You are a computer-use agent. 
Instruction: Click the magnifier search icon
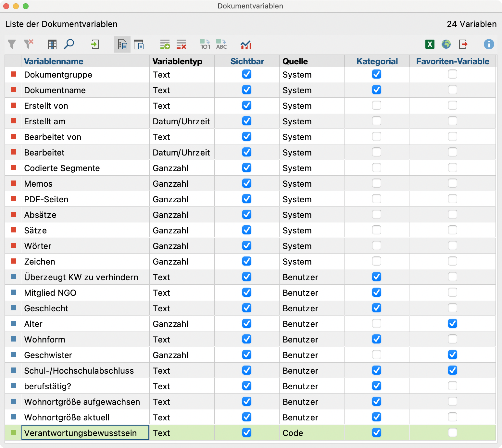click(69, 44)
